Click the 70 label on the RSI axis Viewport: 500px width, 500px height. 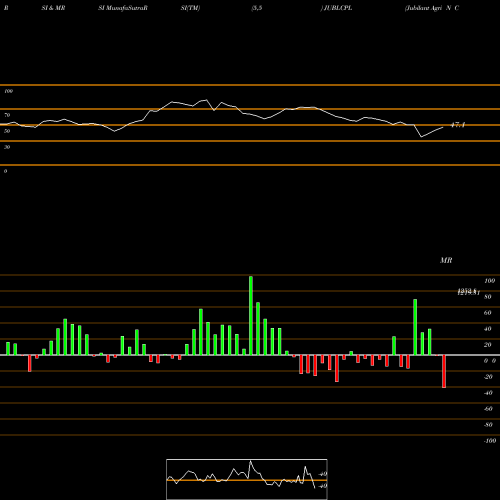(x=7, y=115)
